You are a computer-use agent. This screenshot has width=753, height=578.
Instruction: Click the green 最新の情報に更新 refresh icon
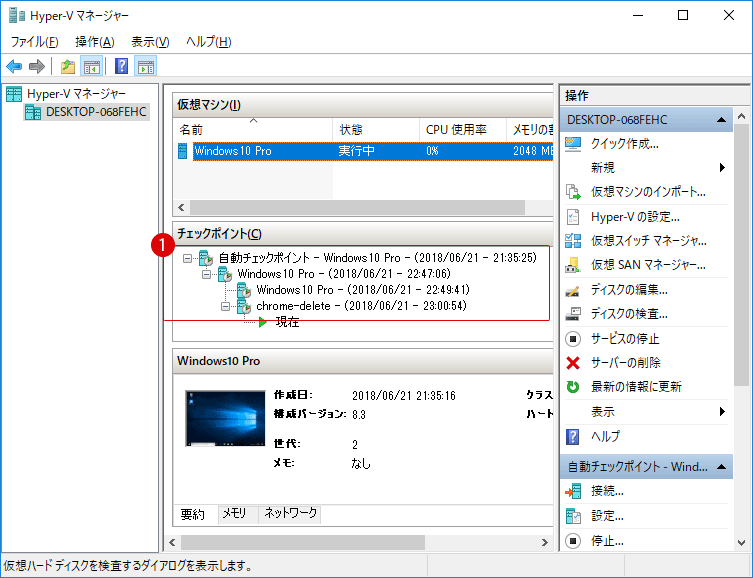click(573, 387)
